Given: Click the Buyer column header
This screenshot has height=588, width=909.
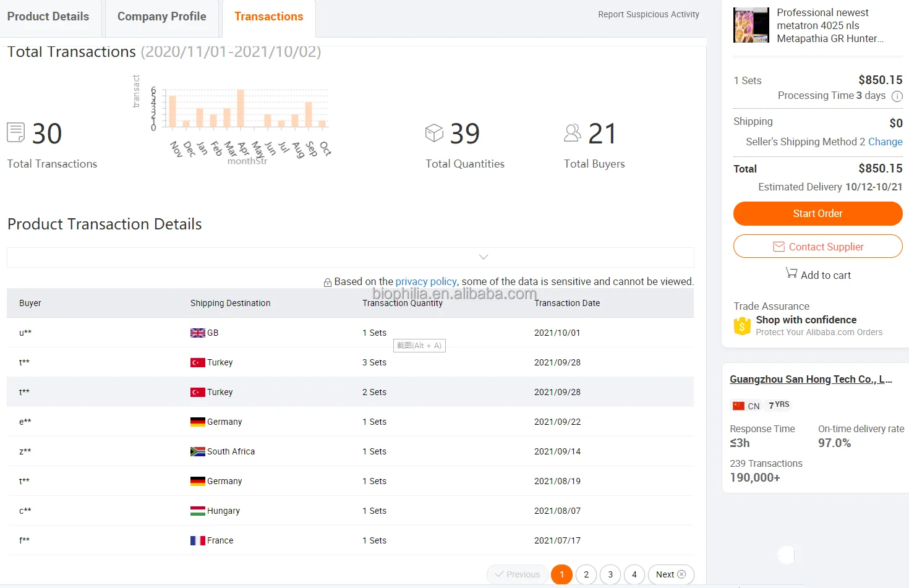Looking at the screenshot, I should [x=30, y=303].
